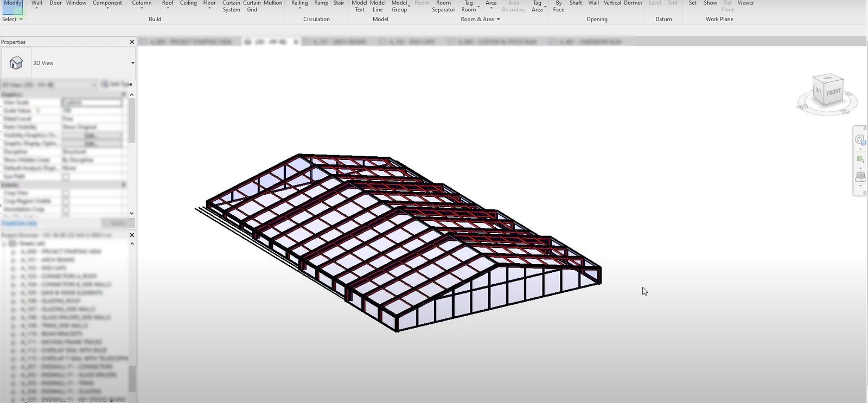
Task: Switch to the A_000 Project Starting View tab
Action: (190, 42)
